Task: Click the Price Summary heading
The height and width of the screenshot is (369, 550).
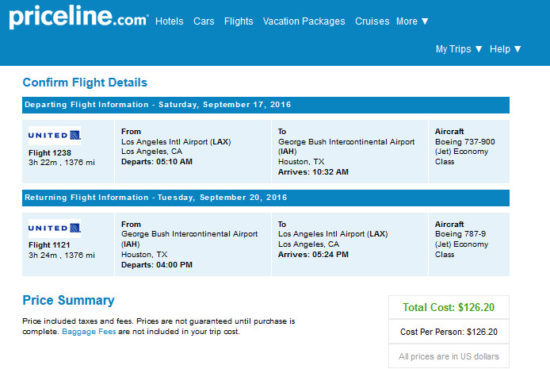Action: (x=68, y=301)
